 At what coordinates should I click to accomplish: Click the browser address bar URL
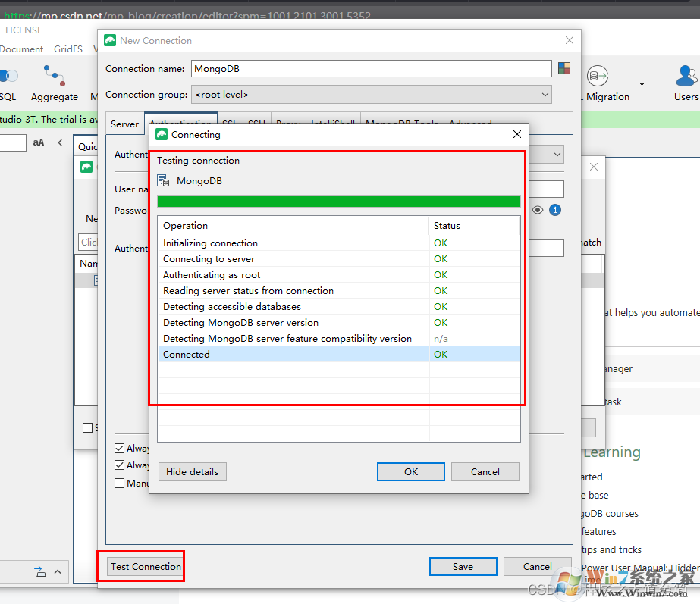click(x=187, y=14)
